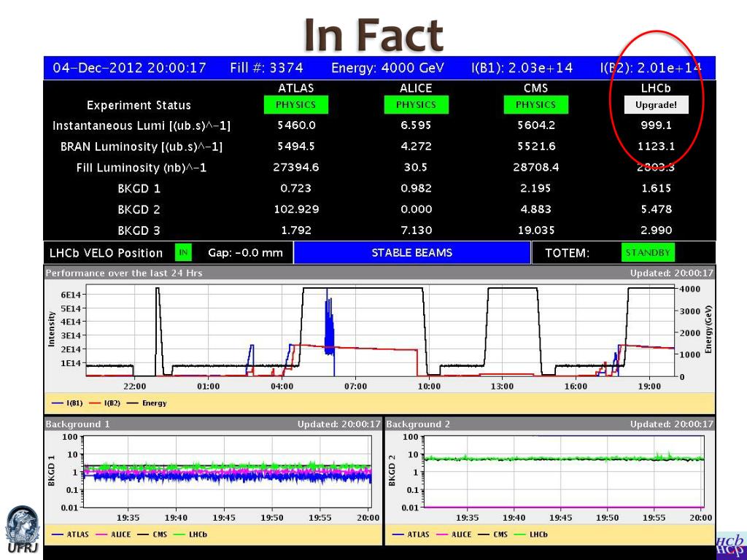Select LHCb BKGD 1 value 1.615

click(x=657, y=188)
